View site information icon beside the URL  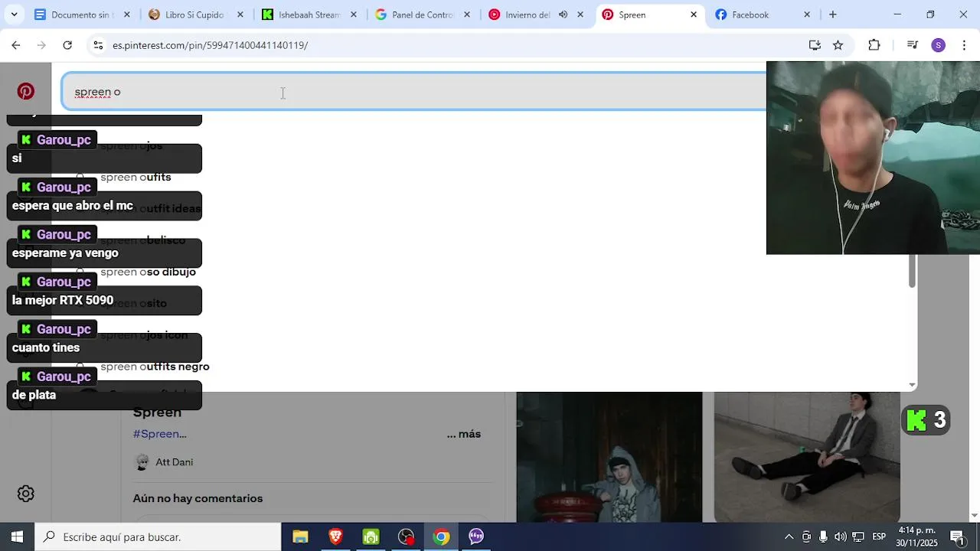[x=98, y=45]
